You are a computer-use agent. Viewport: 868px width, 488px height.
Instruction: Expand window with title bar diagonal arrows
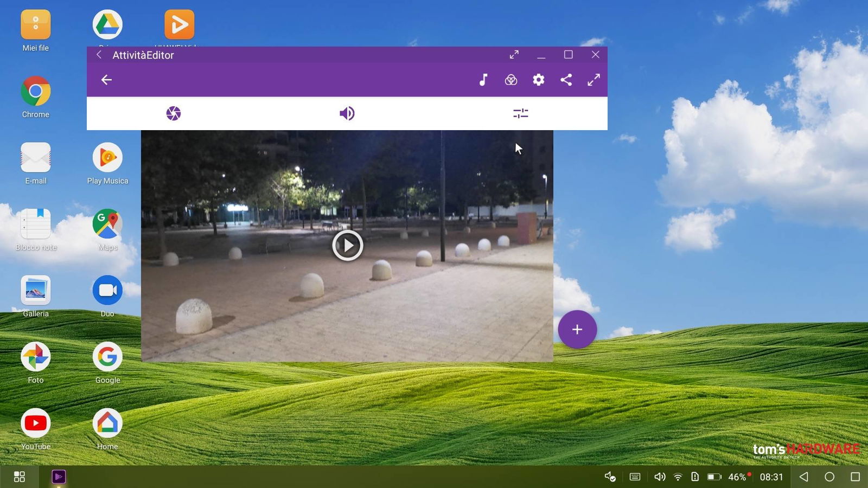[x=514, y=54]
